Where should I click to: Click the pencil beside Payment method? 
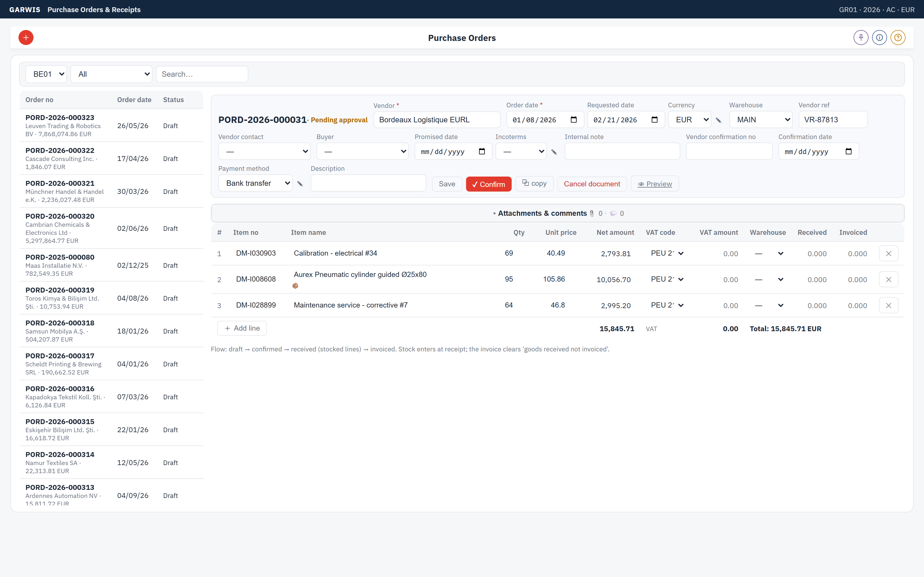pos(300,184)
